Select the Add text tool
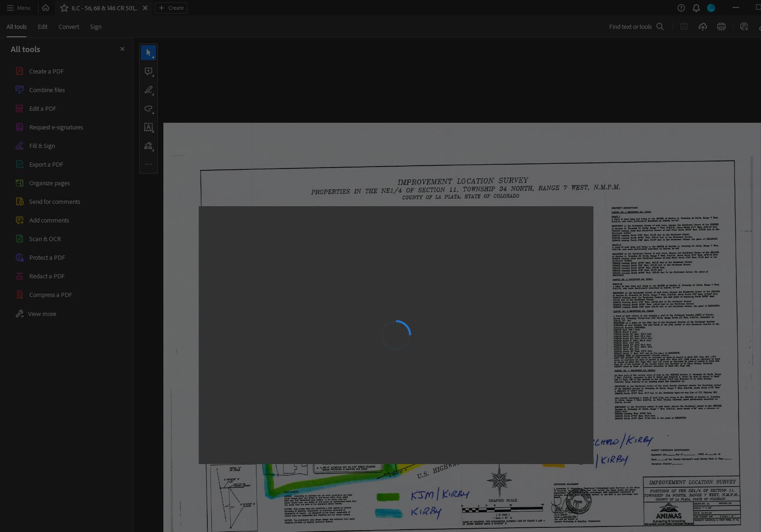 pyautogui.click(x=148, y=128)
